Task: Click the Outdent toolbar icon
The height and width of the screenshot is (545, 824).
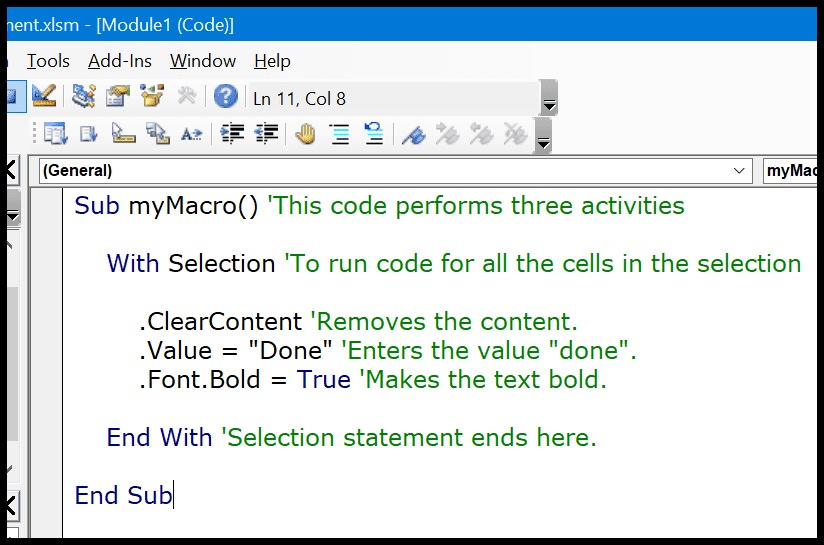Action: pos(266,134)
